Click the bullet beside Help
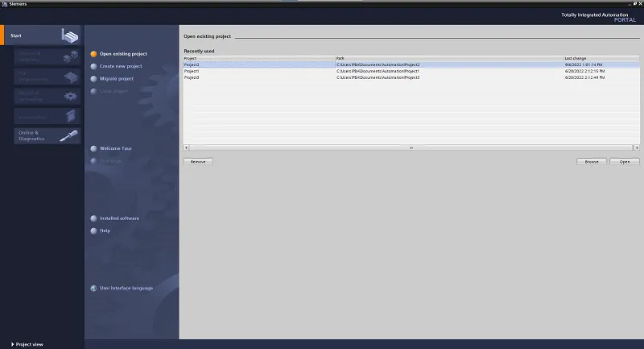The height and width of the screenshot is (349, 644). pyautogui.click(x=93, y=231)
